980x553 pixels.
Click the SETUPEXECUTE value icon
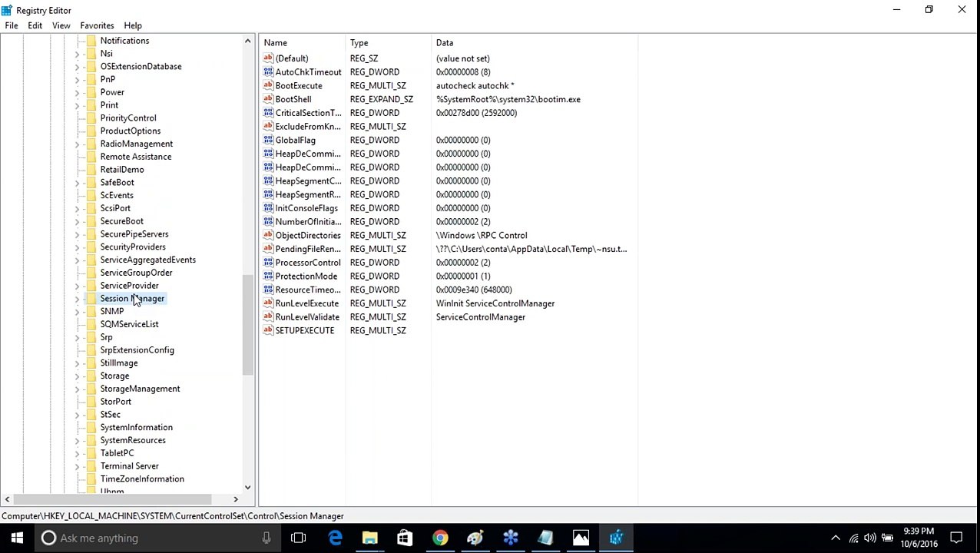coord(268,330)
